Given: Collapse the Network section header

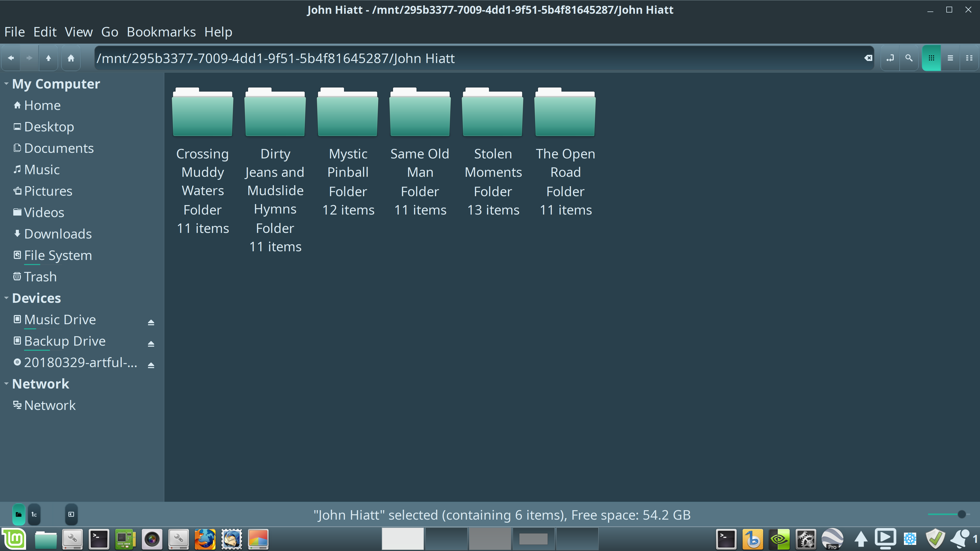Looking at the screenshot, I should (6, 384).
